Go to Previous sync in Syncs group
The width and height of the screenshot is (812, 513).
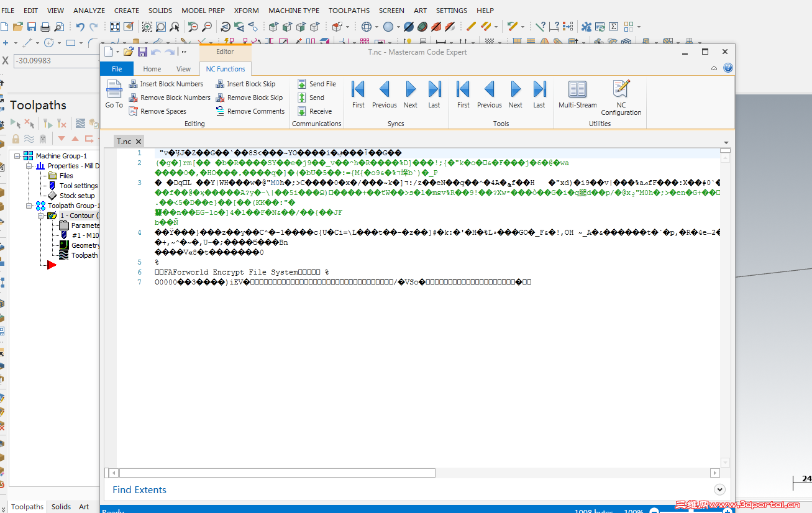[384, 94]
